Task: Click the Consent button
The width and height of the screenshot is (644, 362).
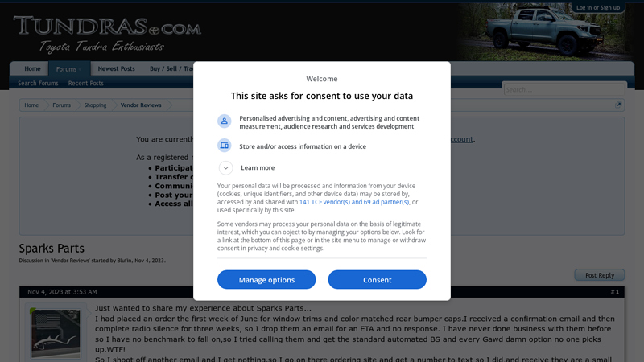Action: (x=377, y=279)
